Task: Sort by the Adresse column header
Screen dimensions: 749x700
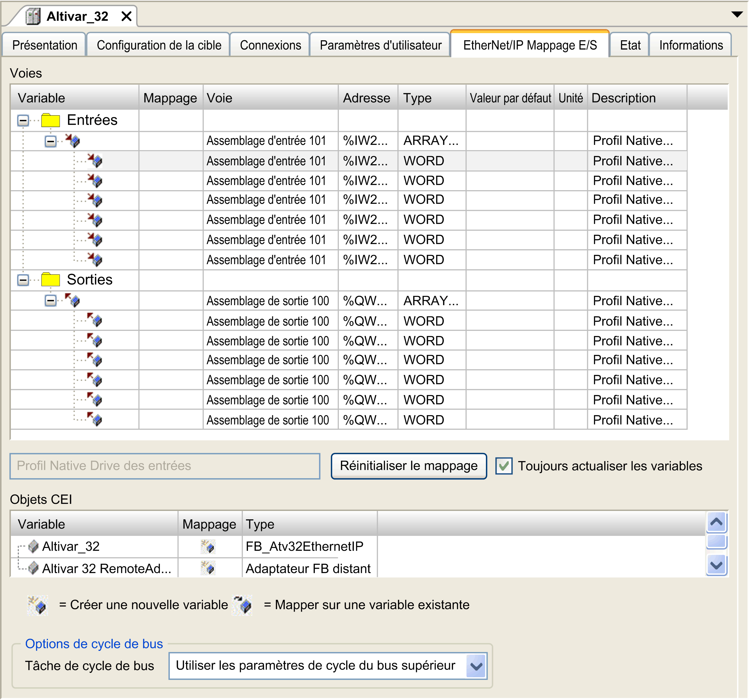Action: 366,98
